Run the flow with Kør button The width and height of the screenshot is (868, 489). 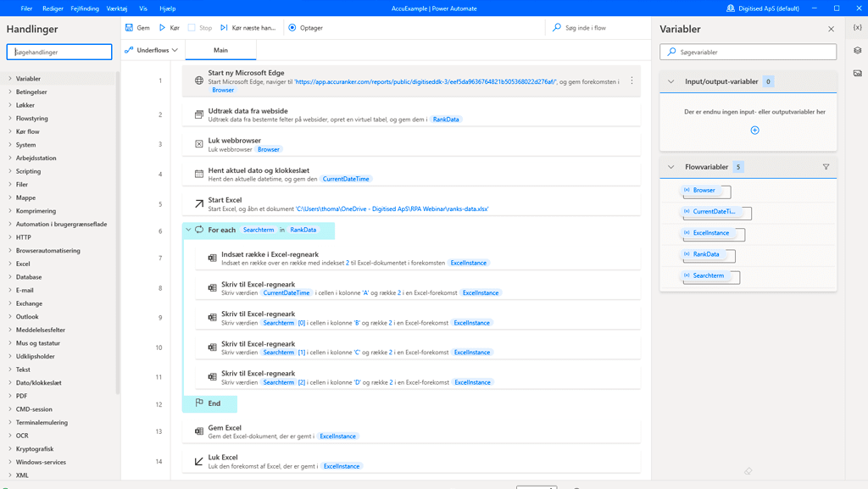point(170,28)
